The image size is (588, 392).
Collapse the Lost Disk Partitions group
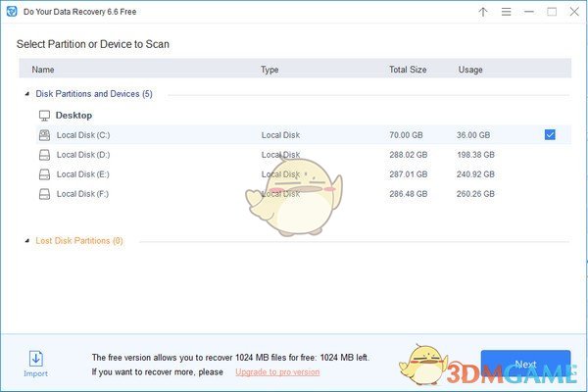coord(27,241)
